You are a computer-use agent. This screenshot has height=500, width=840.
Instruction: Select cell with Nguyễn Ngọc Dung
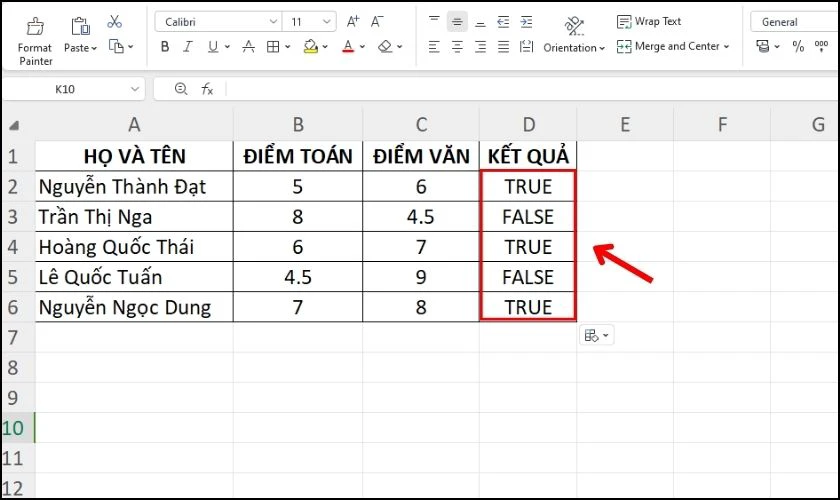(x=134, y=307)
